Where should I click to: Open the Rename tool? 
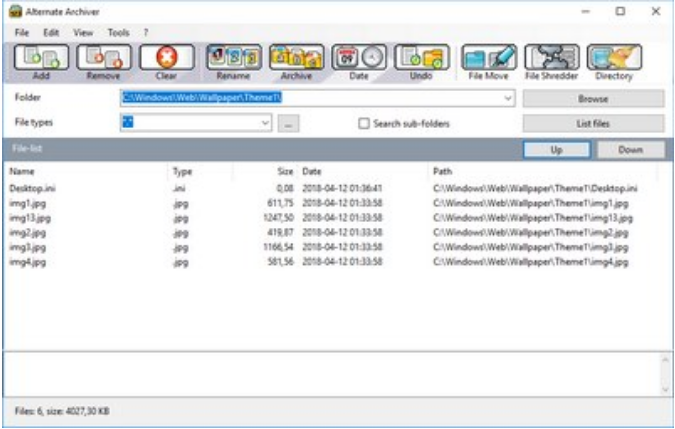pos(232,61)
